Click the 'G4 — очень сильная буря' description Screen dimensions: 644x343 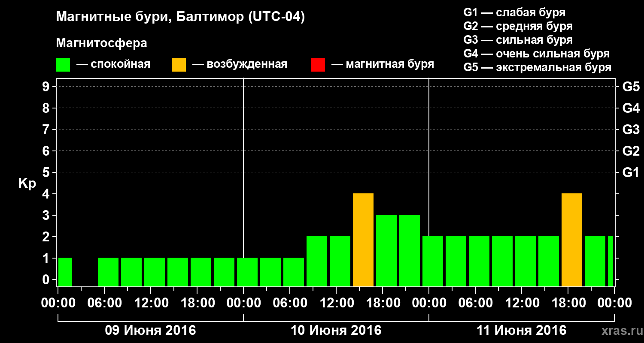point(537,54)
